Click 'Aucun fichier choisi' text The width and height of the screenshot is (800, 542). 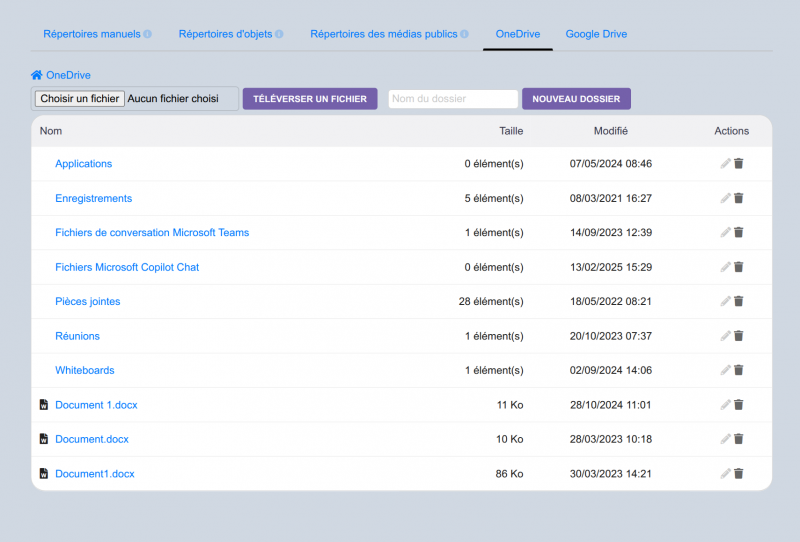(173, 98)
